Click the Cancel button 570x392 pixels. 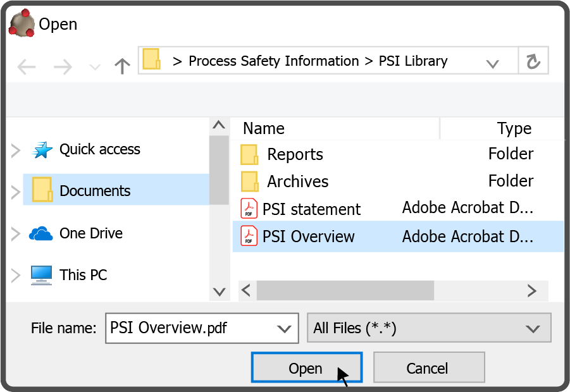428,368
